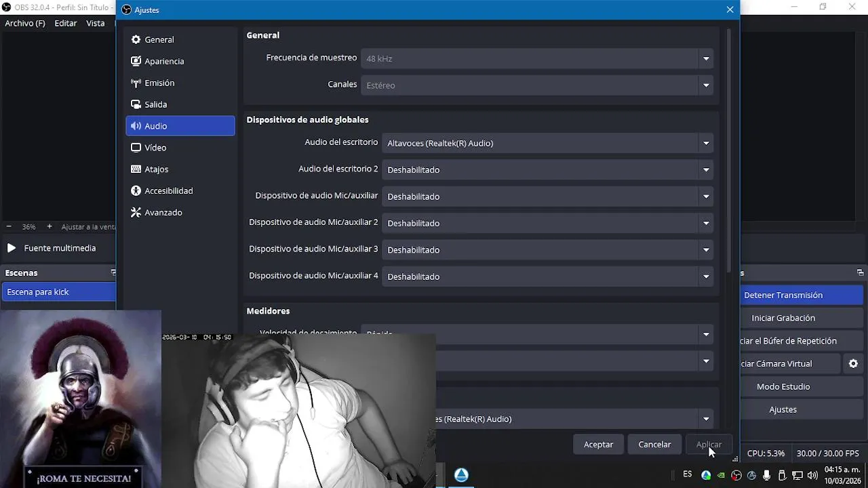The width and height of the screenshot is (868, 488).
Task: Zoom in the OBS preview with plus
Action: click(50, 226)
